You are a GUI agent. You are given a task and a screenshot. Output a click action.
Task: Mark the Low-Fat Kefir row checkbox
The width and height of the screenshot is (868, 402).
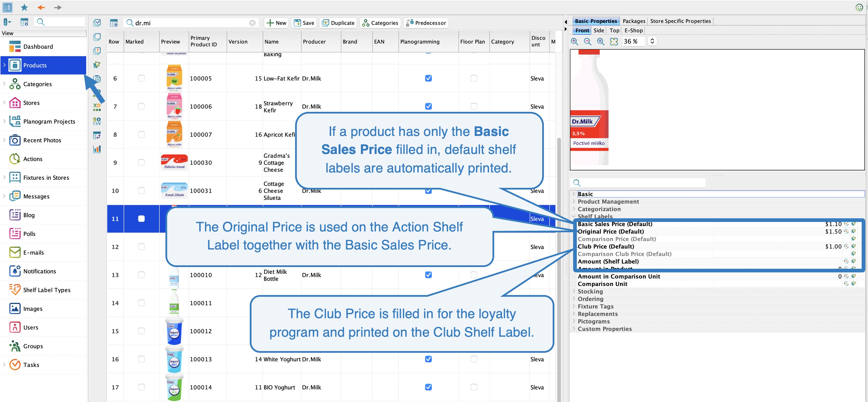(142, 78)
